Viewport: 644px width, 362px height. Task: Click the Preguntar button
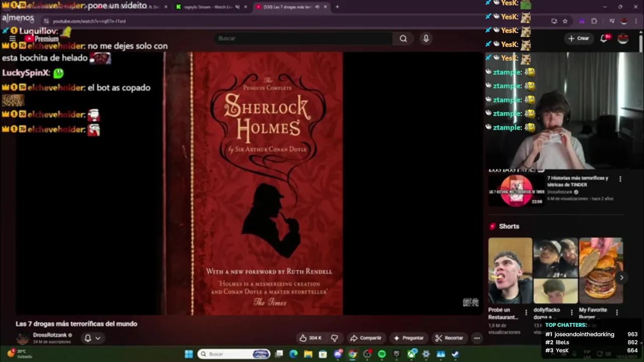click(x=409, y=338)
